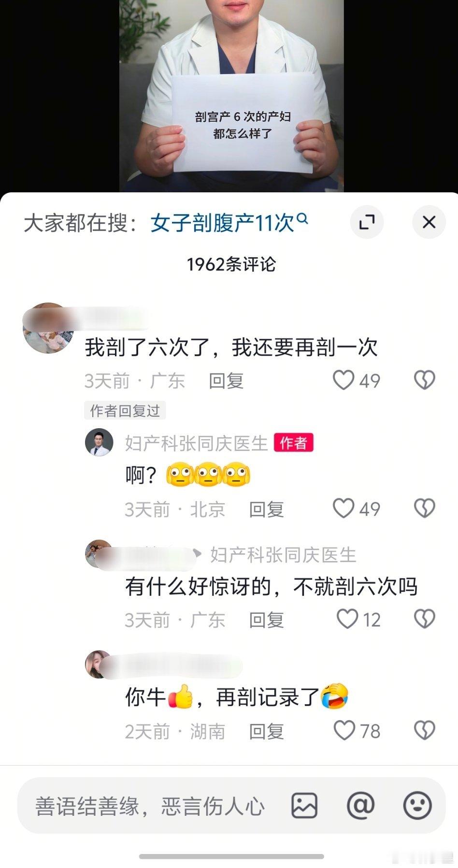
Task: Tap the author's doctor avatar
Action: 99,442
